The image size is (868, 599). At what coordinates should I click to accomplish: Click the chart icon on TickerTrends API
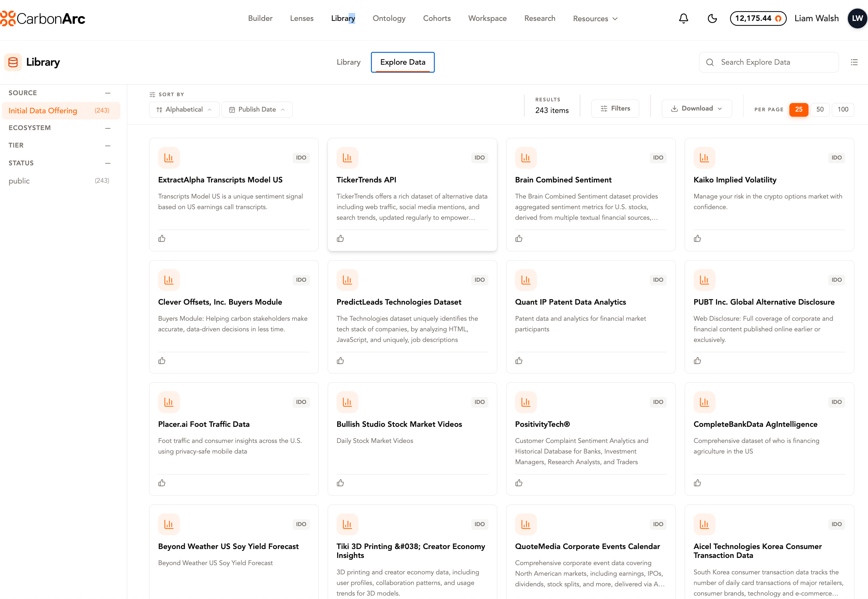[347, 158]
